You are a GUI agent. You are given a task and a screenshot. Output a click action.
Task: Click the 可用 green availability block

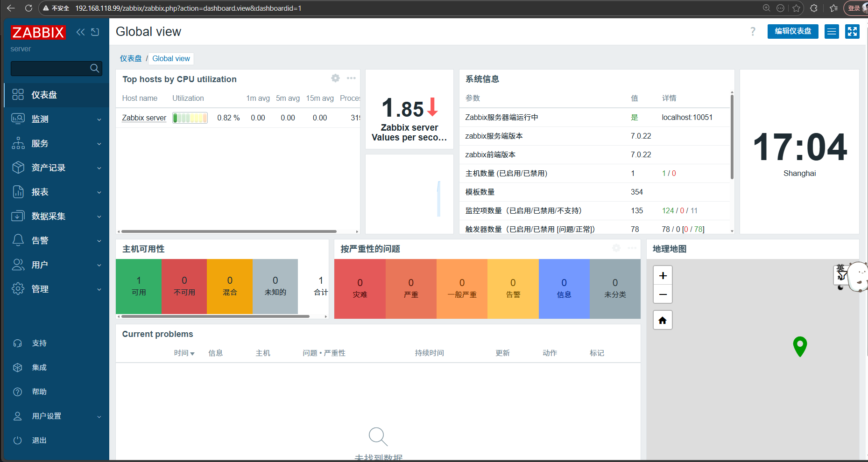pyautogui.click(x=139, y=287)
